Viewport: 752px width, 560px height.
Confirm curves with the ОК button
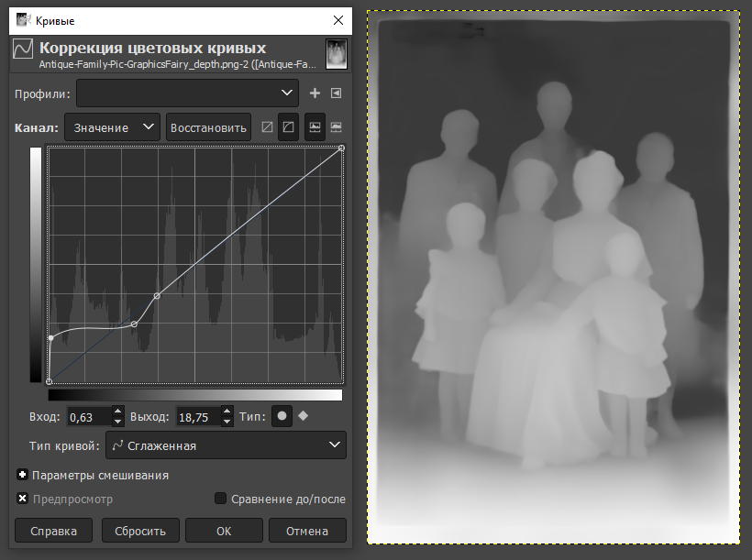tap(224, 531)
